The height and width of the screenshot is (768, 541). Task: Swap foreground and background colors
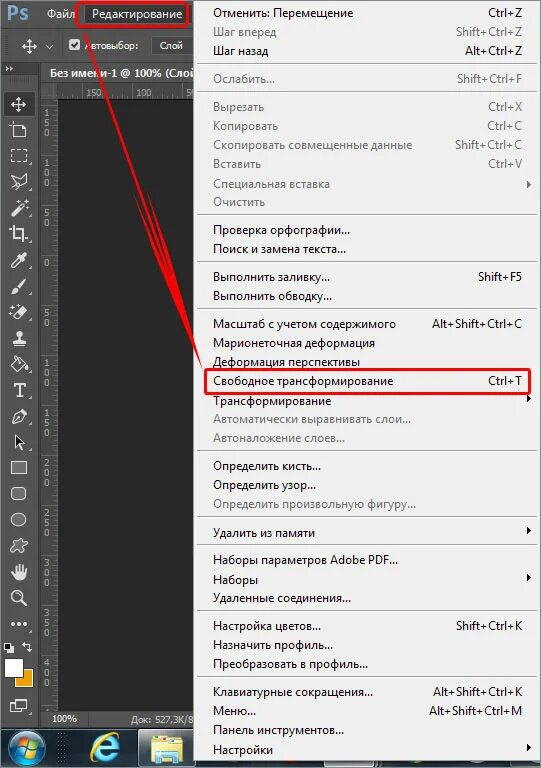click(x=27, y=648)
